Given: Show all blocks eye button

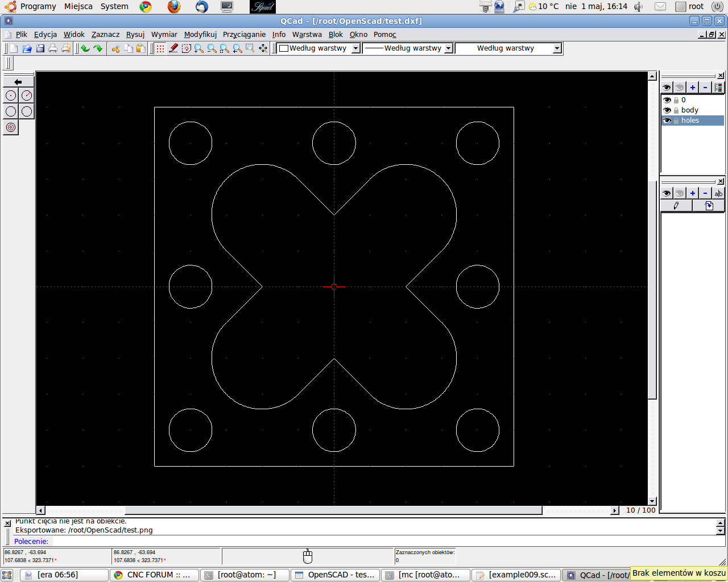Looking at the screenshot, I should pos(667,193).
